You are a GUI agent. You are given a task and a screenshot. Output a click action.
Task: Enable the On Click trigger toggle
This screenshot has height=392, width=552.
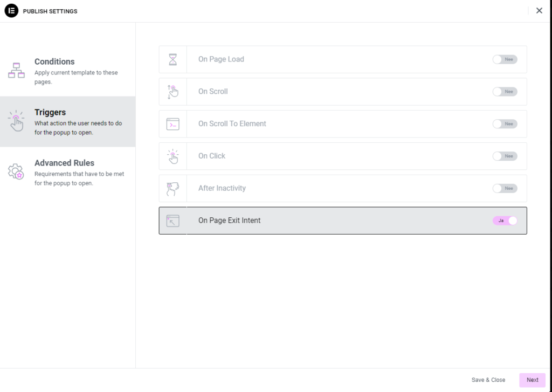coord(505,156)
